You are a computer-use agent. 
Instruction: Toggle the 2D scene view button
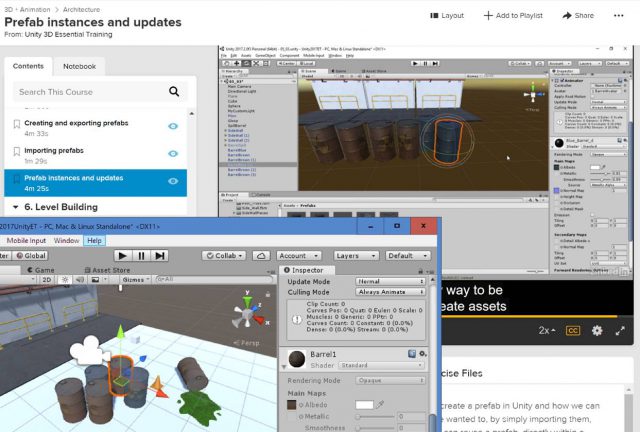47,280
